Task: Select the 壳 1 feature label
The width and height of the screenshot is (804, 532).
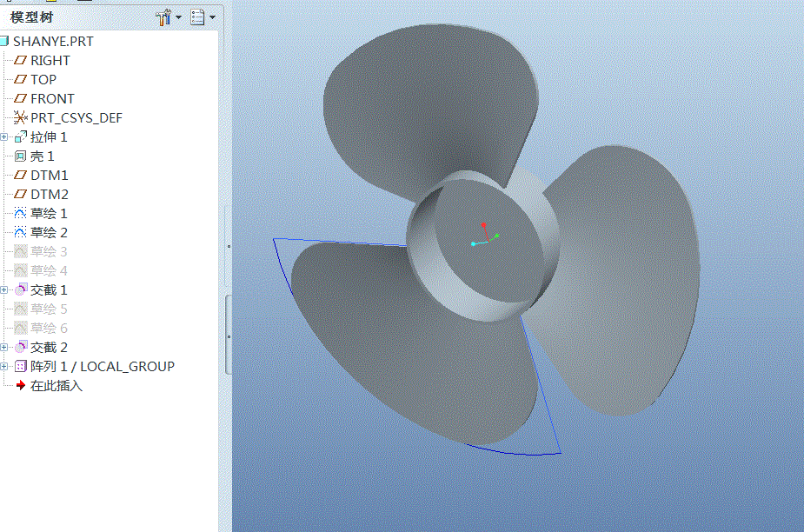Action: 42,156
